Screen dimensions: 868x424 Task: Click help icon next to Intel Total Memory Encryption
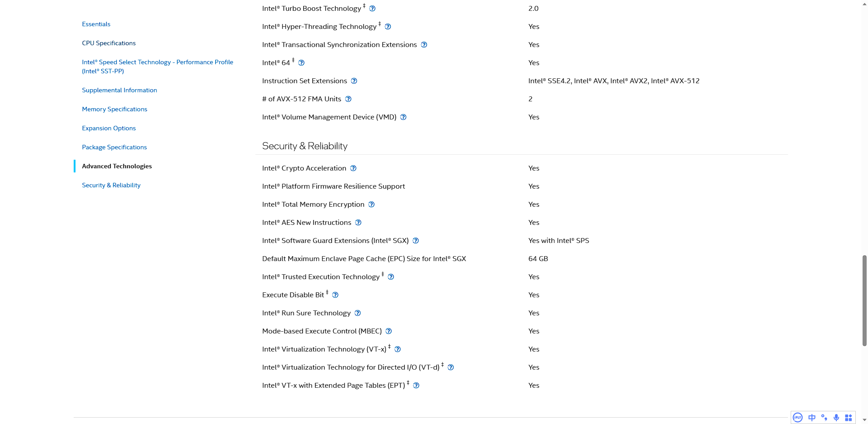tap(371, 205)
